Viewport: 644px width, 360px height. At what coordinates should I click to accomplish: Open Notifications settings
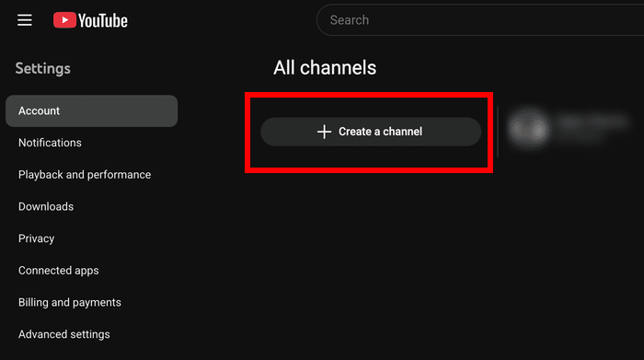pyautogui.click(x=50, y=143)
